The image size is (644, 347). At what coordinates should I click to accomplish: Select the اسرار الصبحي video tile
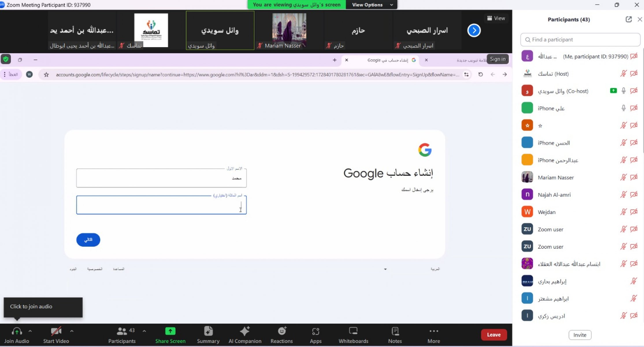tap(427, 30)
